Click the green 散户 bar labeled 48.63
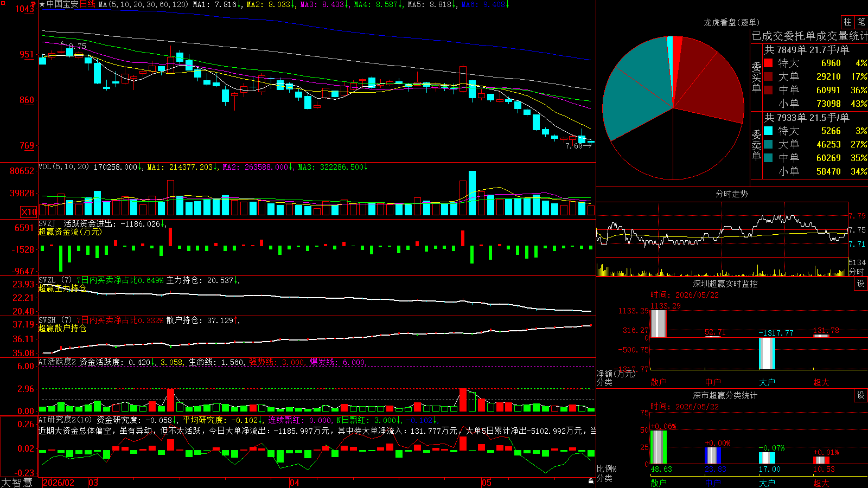This screenshot has width=868, height=488. 659,447
